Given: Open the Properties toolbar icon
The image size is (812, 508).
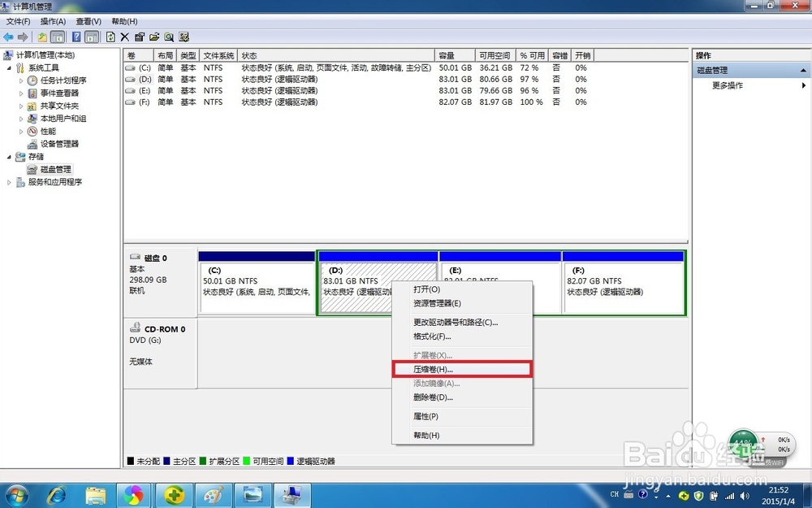Looking at the screenshot, I should (x=140, y=37).
